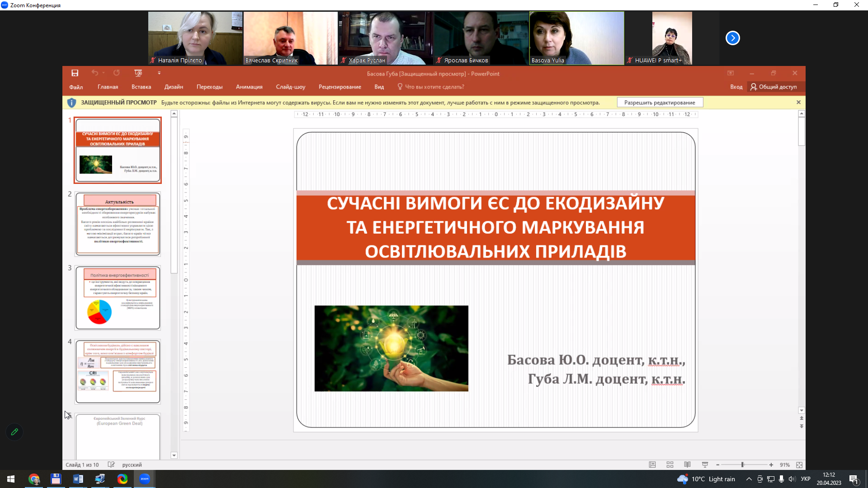Click the main editor scroll up arrow
This screenshot has width=868, height=488.
pyautogui.click(x=802, y=114)
